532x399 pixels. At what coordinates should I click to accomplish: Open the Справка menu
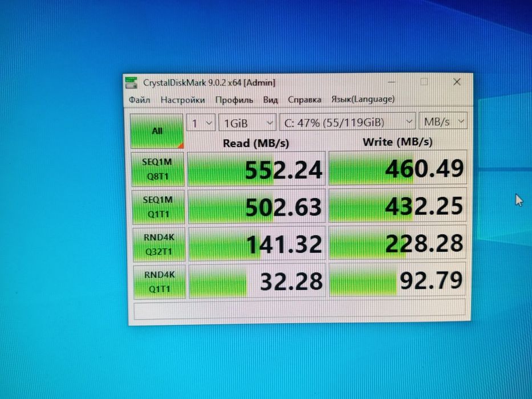click(x=304, y=100)
